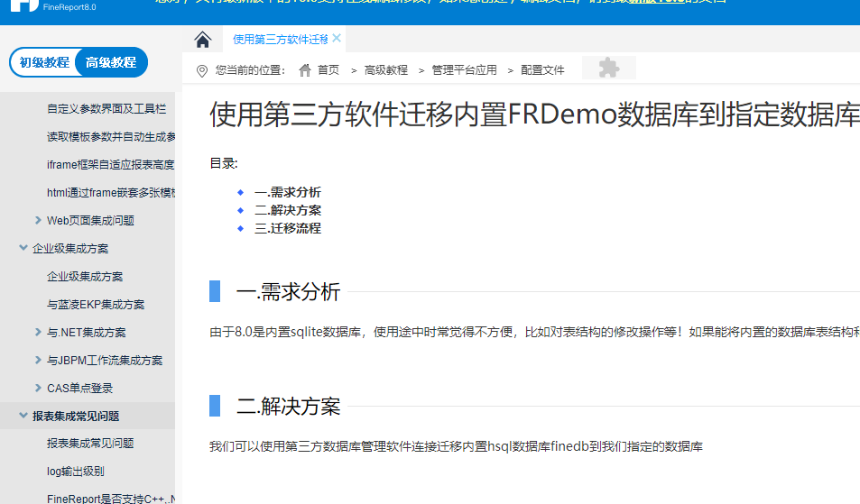Select CAS单点登录 tree item

coord(80,389)
